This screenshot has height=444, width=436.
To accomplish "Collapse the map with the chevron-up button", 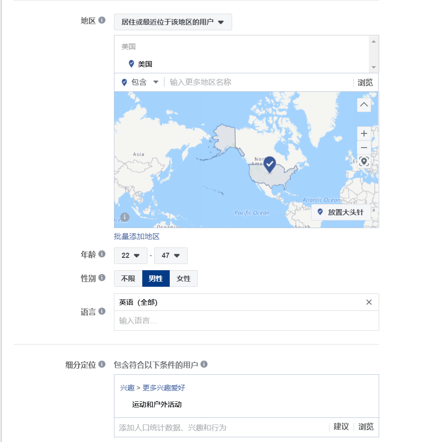I will [364, 105].
